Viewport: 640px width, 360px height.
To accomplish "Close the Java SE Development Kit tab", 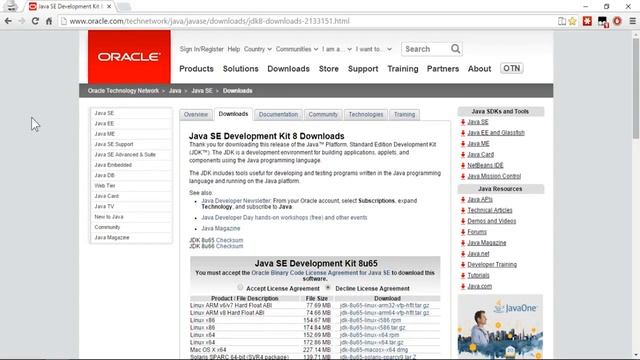I will (109, 7).
